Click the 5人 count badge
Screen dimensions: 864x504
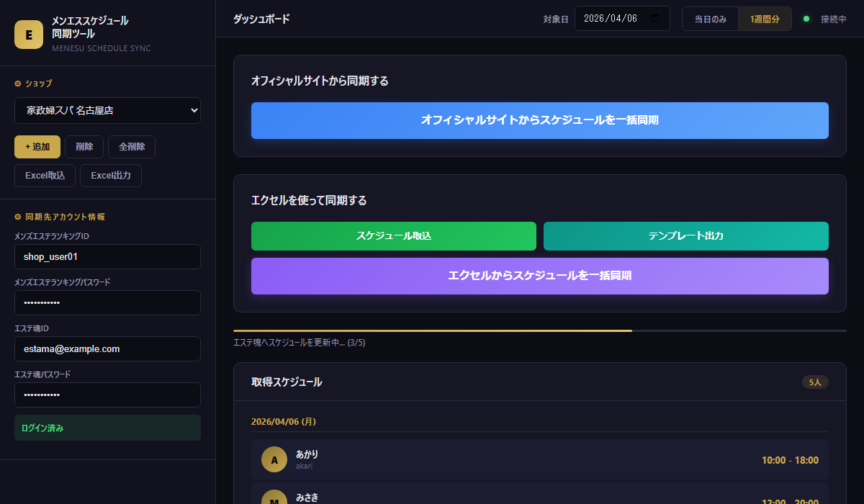tap(815, 382)
